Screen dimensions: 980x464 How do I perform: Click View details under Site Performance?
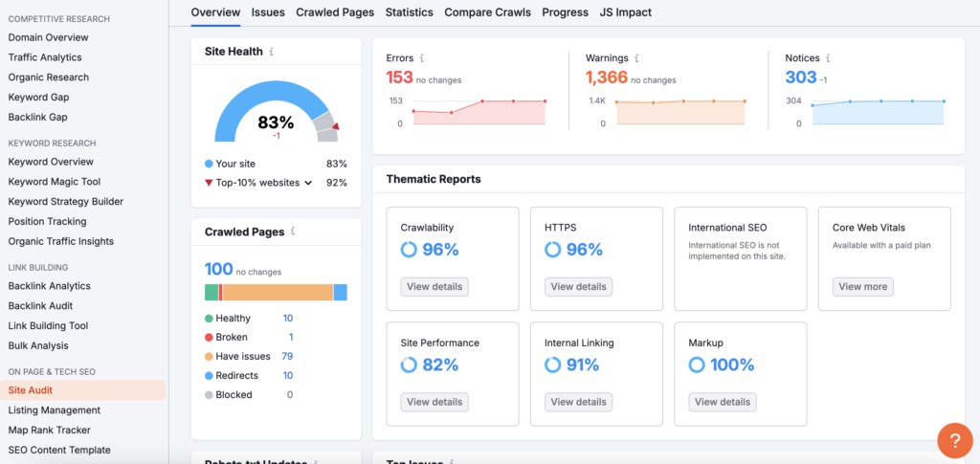tap(434, 402)
